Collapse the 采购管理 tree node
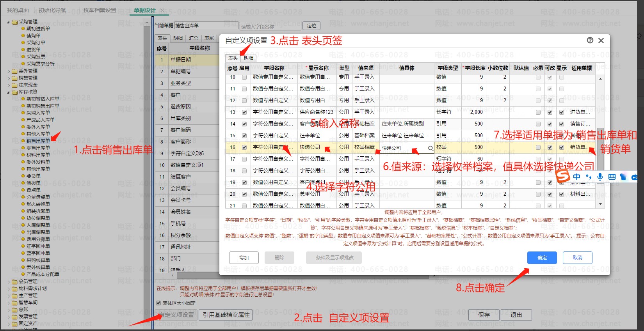Viewport: 644px width, 331px height. pos(9,22)
